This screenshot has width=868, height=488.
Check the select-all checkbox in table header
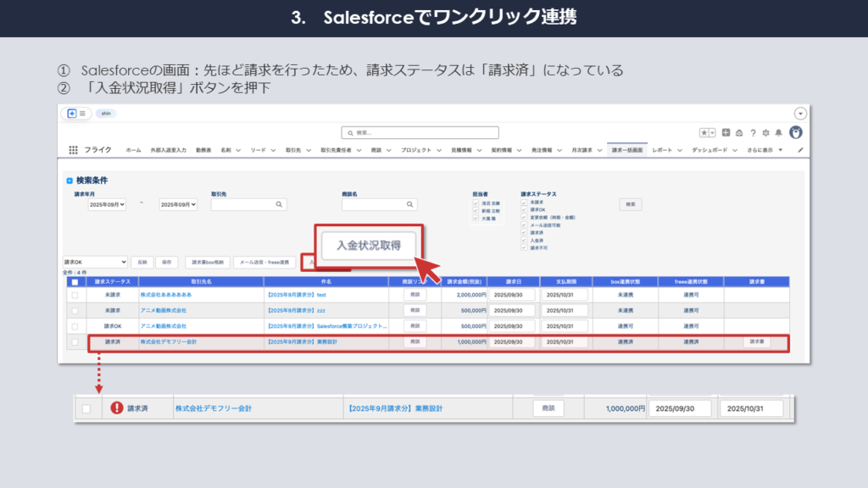(75, 281)
